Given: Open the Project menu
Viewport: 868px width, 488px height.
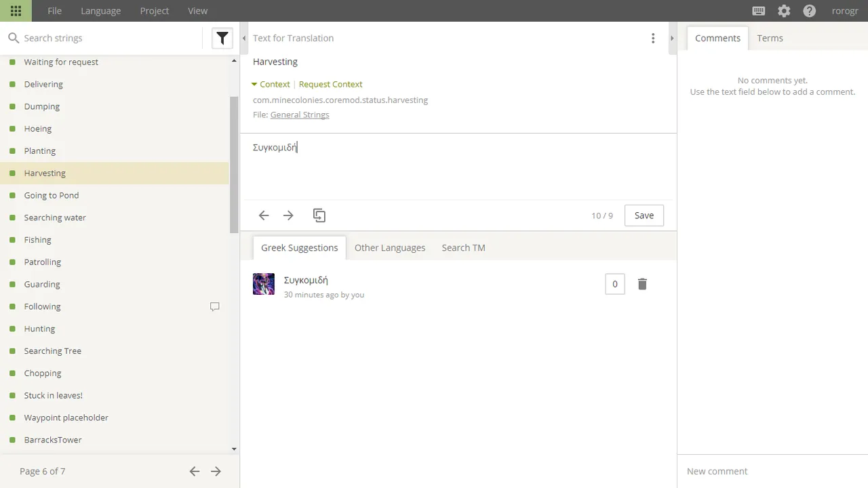Looking at the screenshot, I should pos(155,11).
